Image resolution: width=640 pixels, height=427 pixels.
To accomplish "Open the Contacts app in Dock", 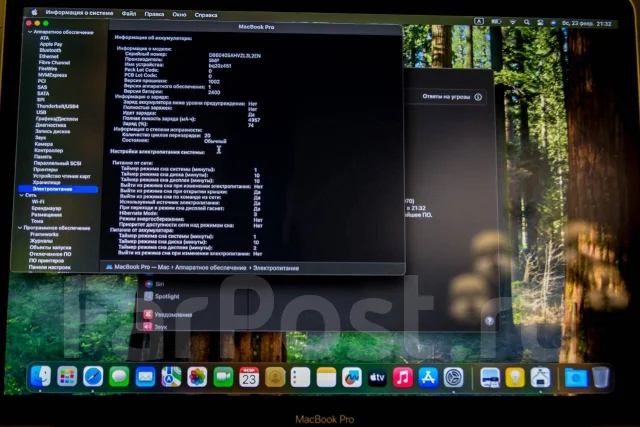I will (275, 378).
